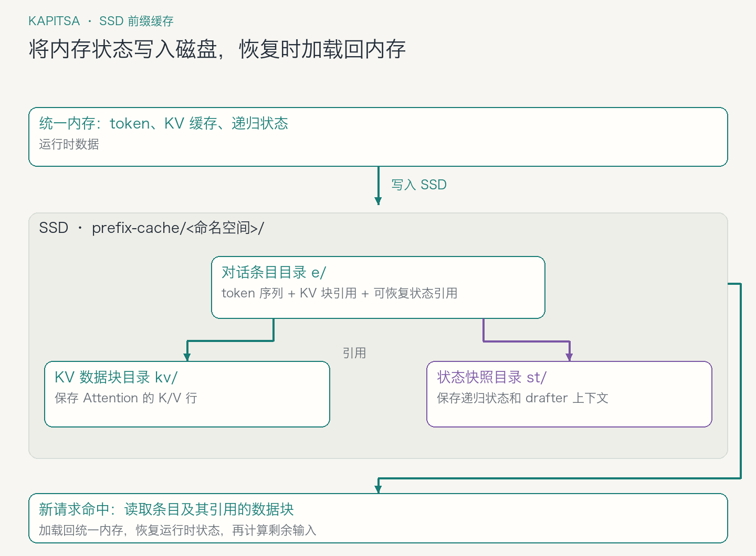The image size is (756, 556).
Task: Click the heading "对话条目目录 e/"
Action: point(274,272)
